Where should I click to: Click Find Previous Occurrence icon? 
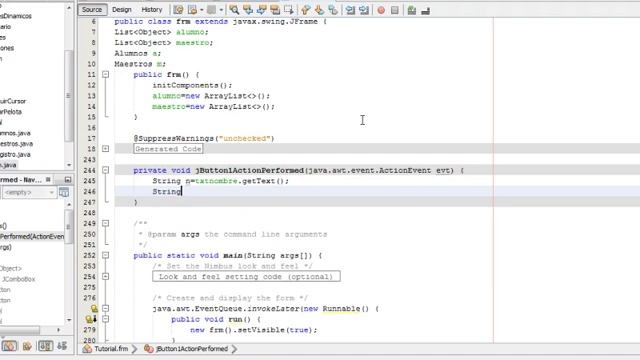(x=248, y=10)
